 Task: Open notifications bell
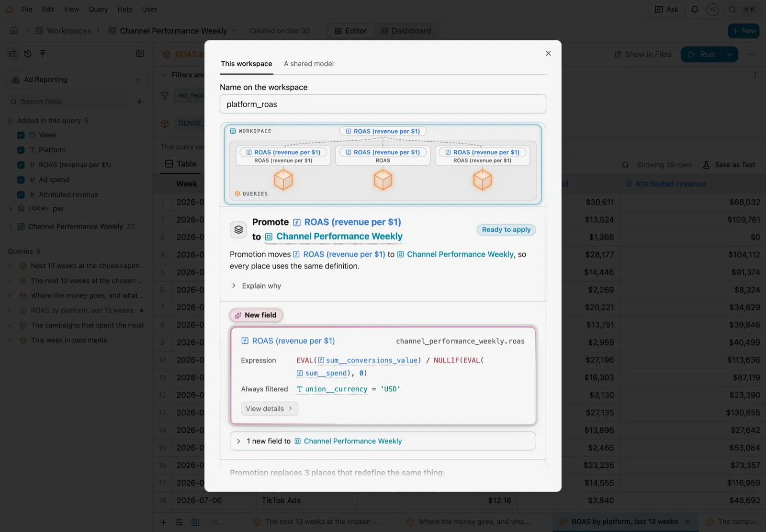point(694,9)
